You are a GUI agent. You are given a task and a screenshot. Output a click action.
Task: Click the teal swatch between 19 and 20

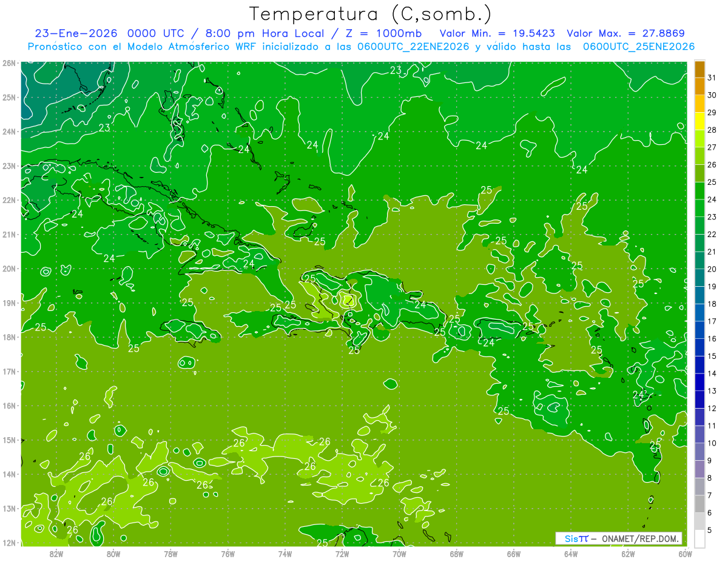[x=699, y=278]
